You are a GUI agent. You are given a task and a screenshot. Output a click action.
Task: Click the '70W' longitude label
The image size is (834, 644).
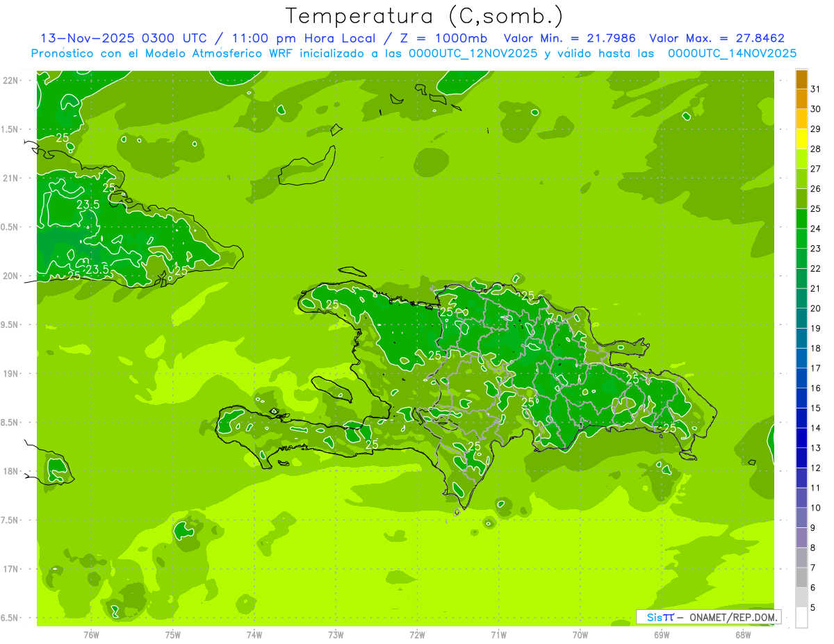[x=580, y=635]
